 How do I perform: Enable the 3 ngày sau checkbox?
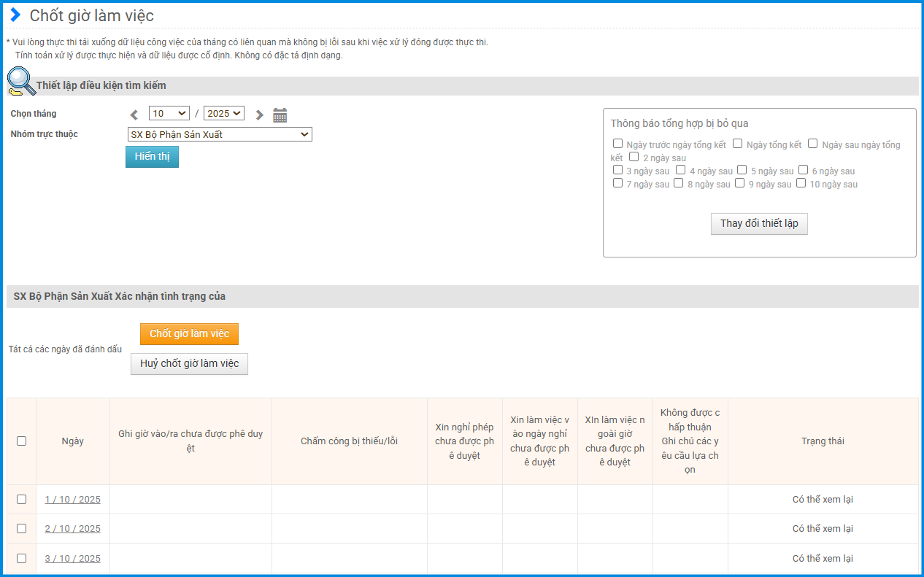coord(618,170)
